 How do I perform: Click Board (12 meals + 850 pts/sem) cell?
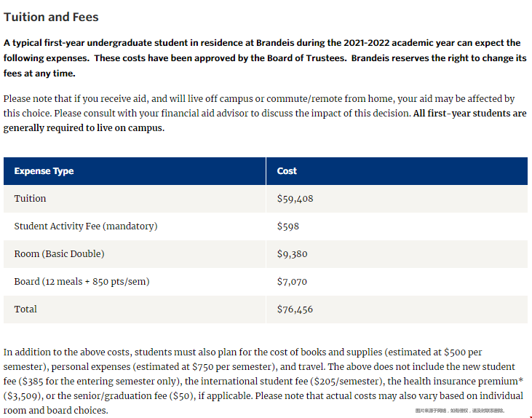pyautogui.click(x=82, y=282)
